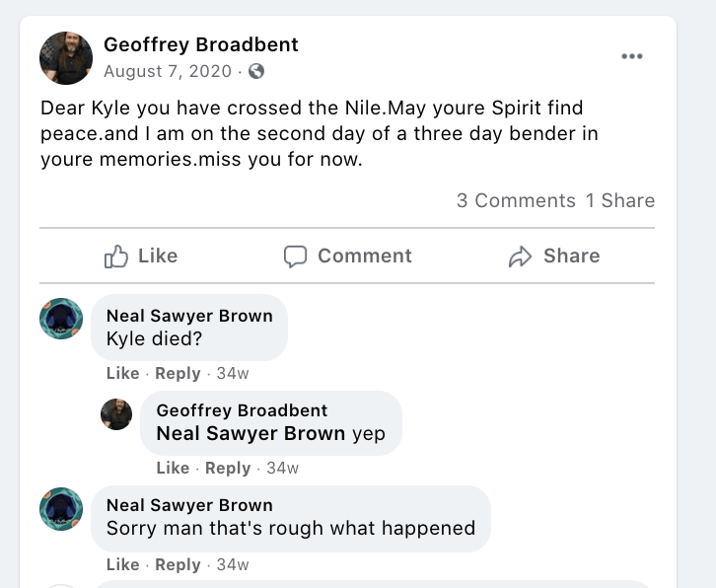
Task: Like the 'Kyle died?' comment
Action: tap(122, 373)
